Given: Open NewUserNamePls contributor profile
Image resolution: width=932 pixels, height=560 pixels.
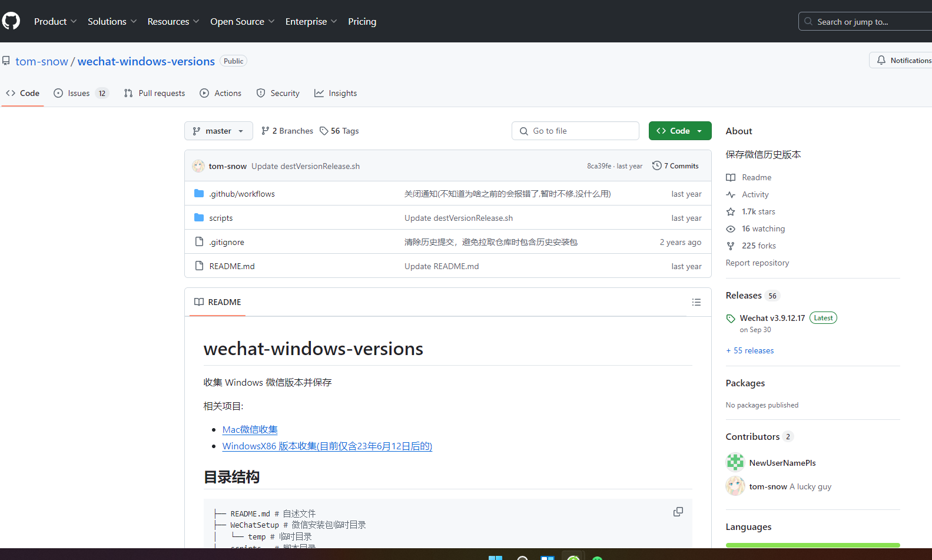Looking at the screenshot, I should point(782,463).
